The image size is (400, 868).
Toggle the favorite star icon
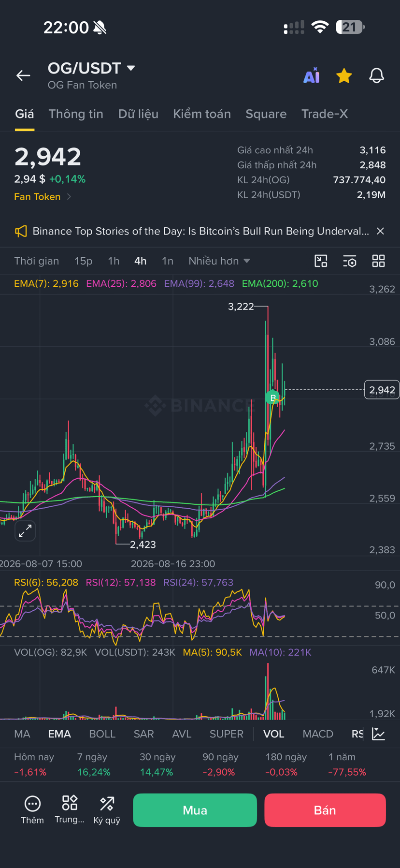pos(344,75)
